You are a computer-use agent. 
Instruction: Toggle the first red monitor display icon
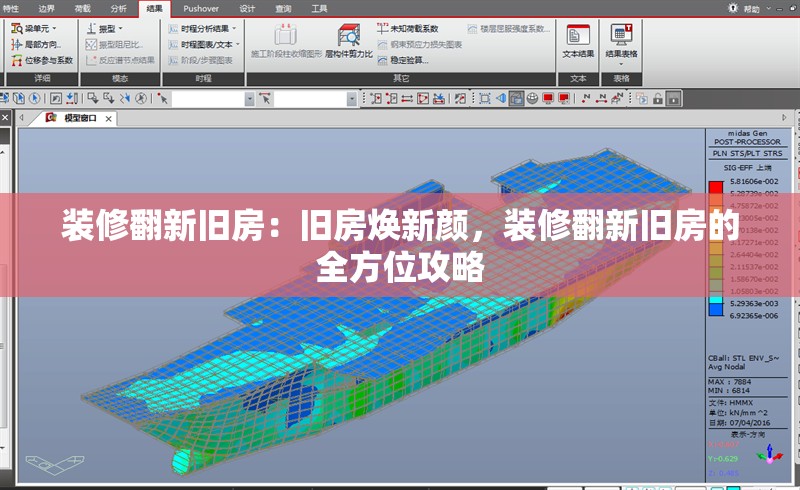[x=548, y=98]
